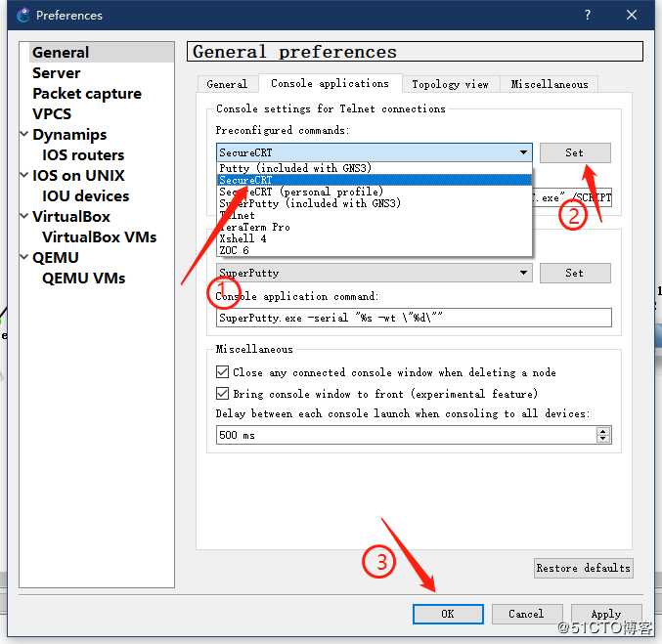Open the Packet capture section
Screen dimensions: 662x644
87,93
